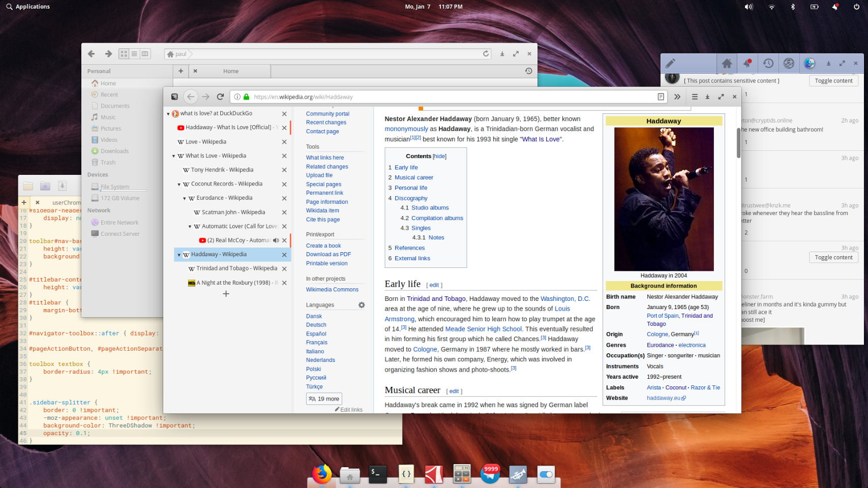Click the compose pencil icon in Mastodon client
The height and width of the screenshot is (488, 868).
coord(670,64)
